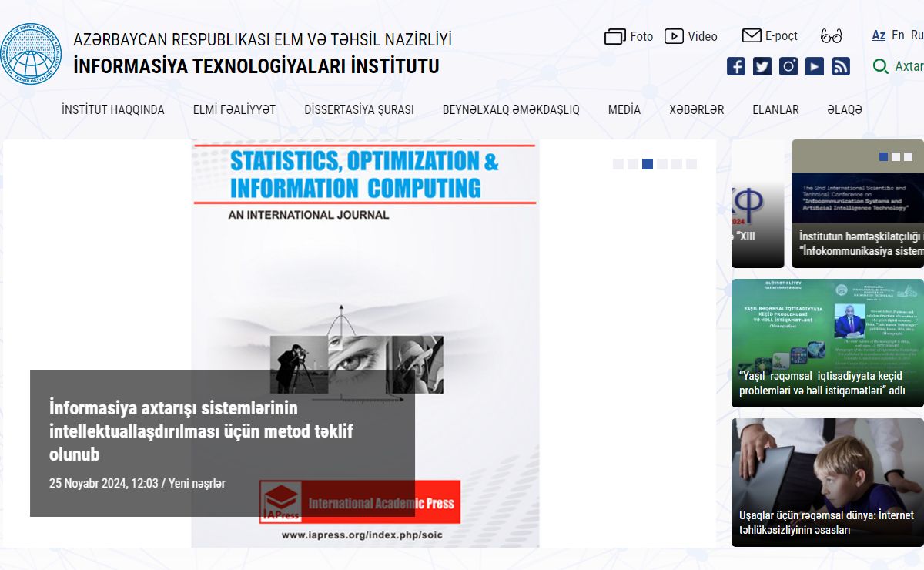This screenshot has height=570, width=924.
Task: Open the İnformasiya axtarışı sistemlərinin headline
Action: [201, 431]
